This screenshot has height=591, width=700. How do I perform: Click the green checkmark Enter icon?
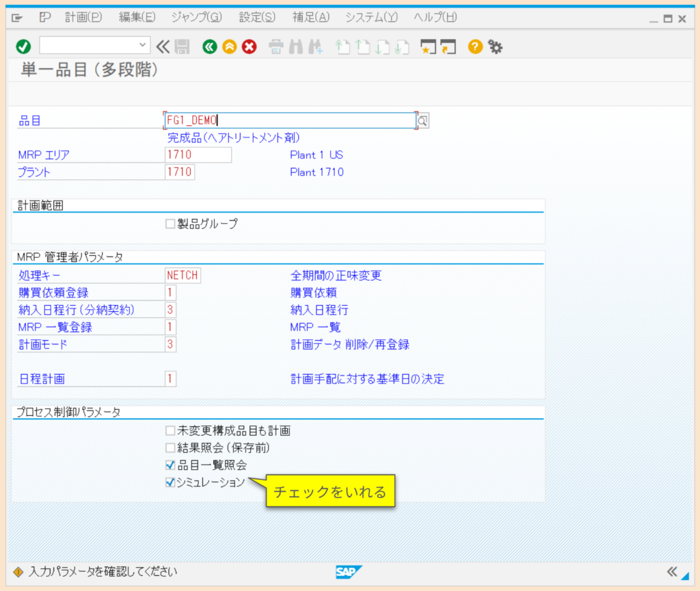(23, 47)
